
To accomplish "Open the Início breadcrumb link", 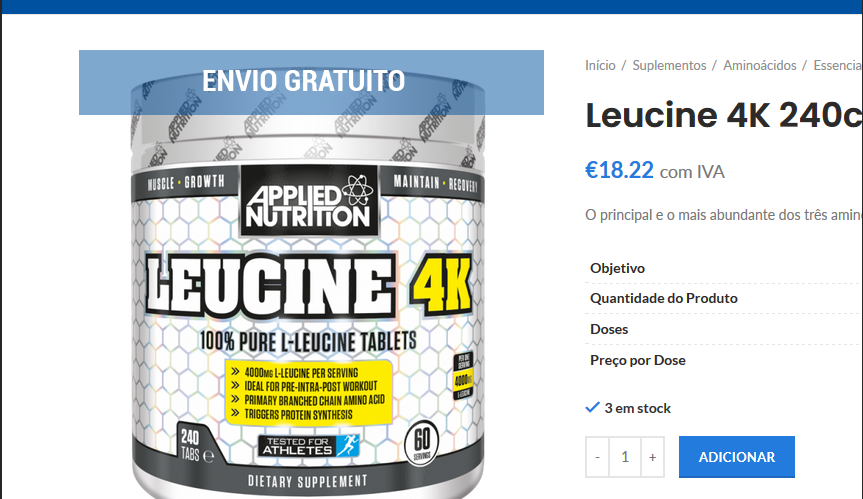I will (x=600, y=65).
